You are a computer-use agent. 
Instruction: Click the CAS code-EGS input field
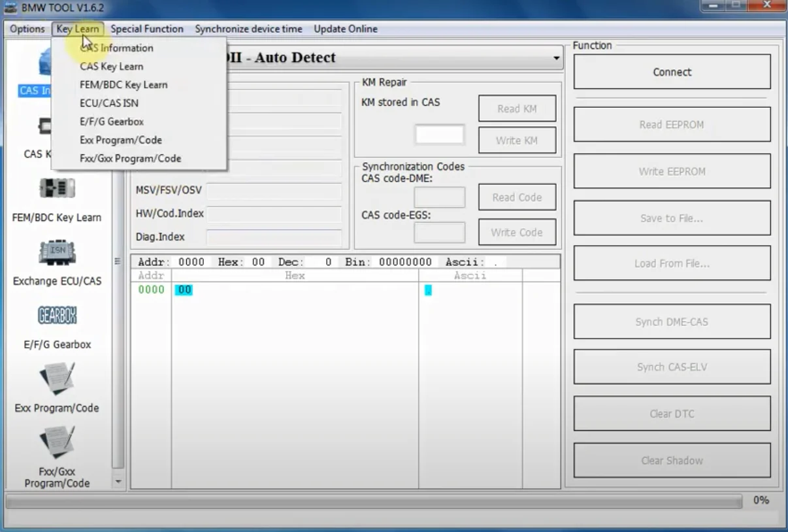440,233
